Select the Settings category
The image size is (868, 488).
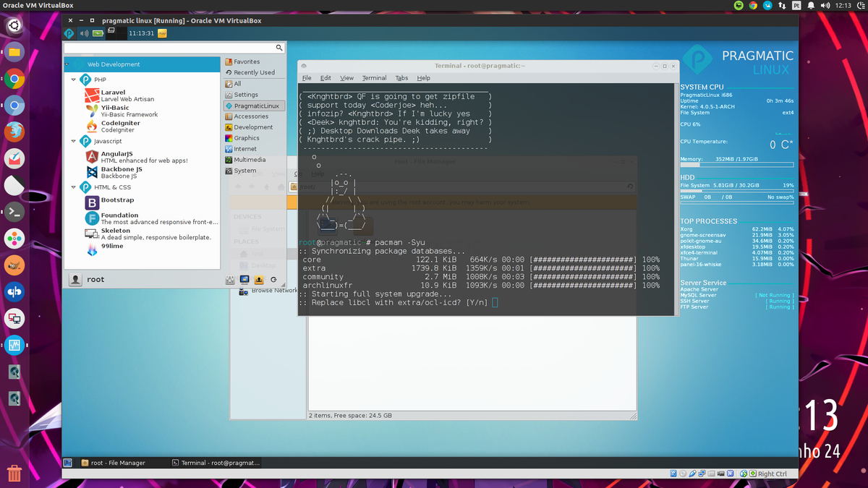[x=254, y=95]
